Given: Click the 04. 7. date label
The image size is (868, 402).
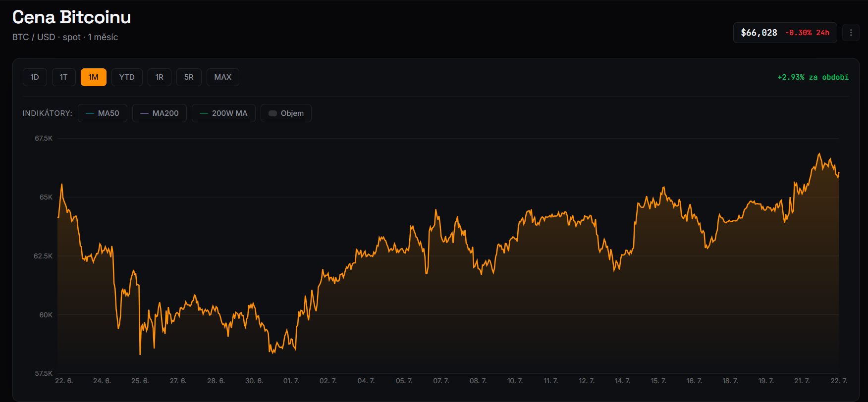Looking at the screenshot, I should [366, 381].
